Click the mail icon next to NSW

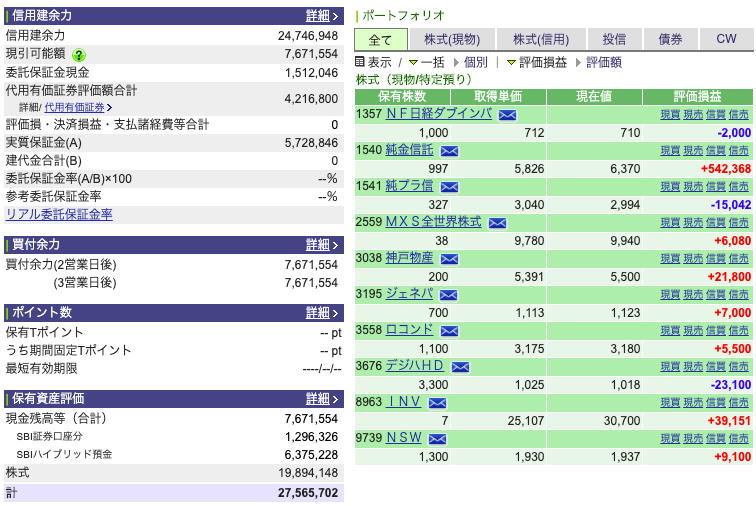pyautogui.click(x=437, y=439)
